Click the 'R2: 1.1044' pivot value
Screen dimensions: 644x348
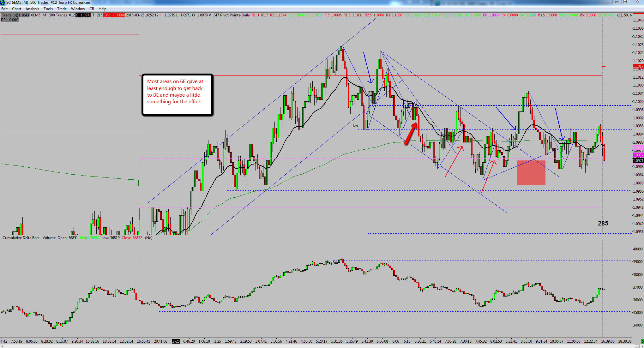click(278, 15)
